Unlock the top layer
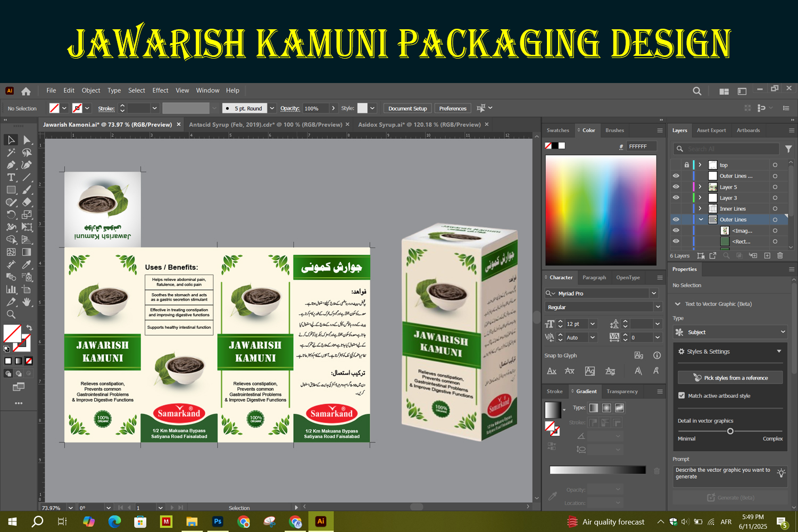Image resolution: width=798 pixels, height=532 pixels. coord(687,165)
